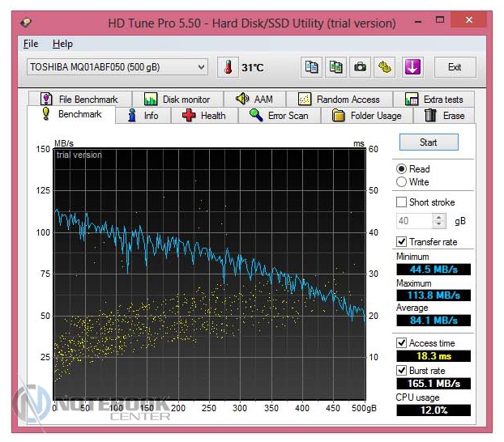Click the copy screenshot to clipboard icon

tap(335, 67)
